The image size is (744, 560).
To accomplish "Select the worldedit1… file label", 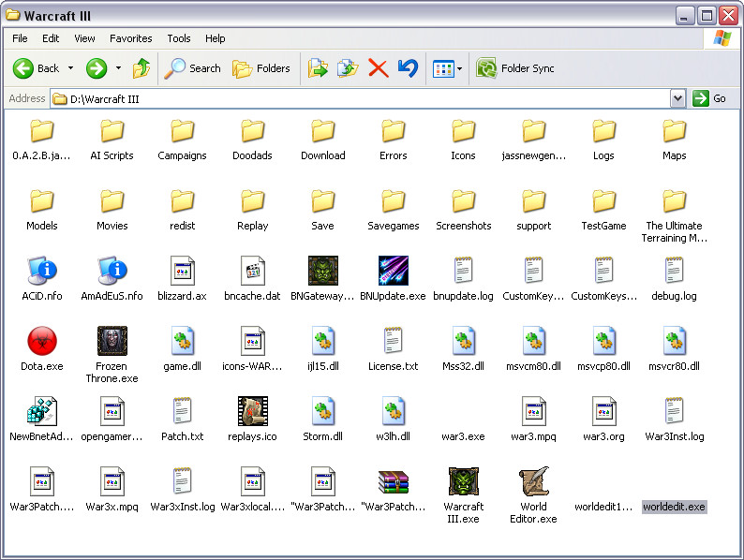I will (x=603, y=507).
